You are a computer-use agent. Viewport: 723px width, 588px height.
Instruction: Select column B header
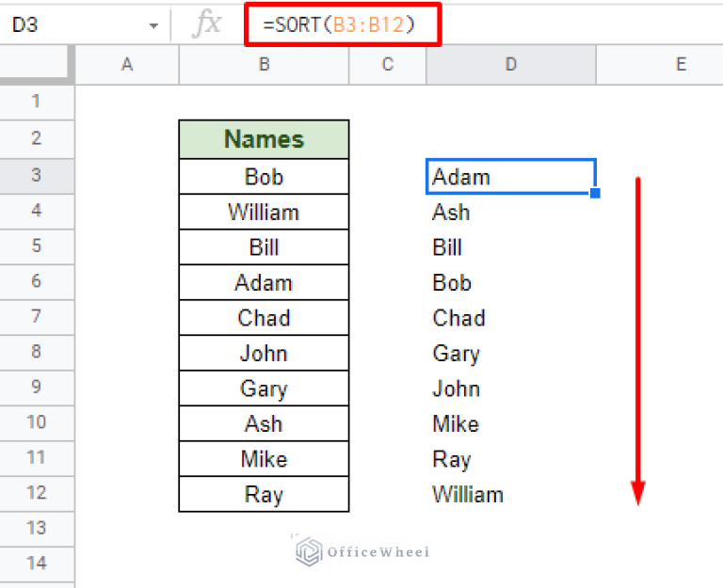(264, 65)
